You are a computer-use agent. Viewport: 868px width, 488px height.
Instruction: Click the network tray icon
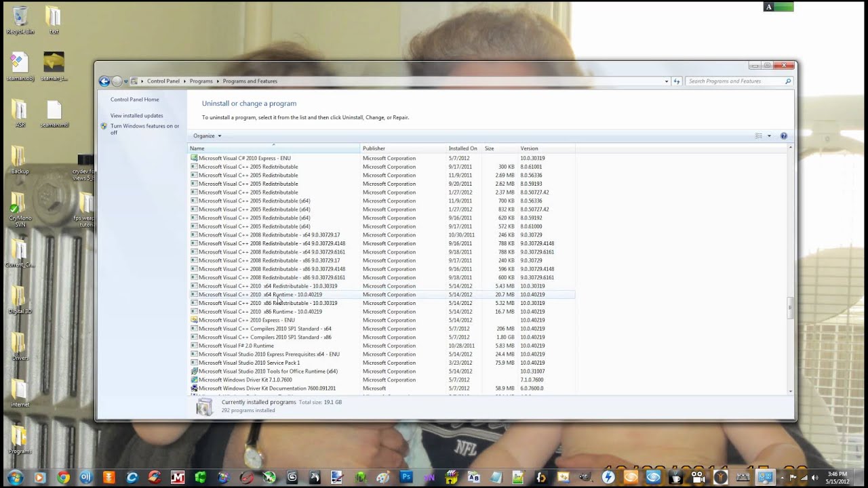[x=804, y=477]
